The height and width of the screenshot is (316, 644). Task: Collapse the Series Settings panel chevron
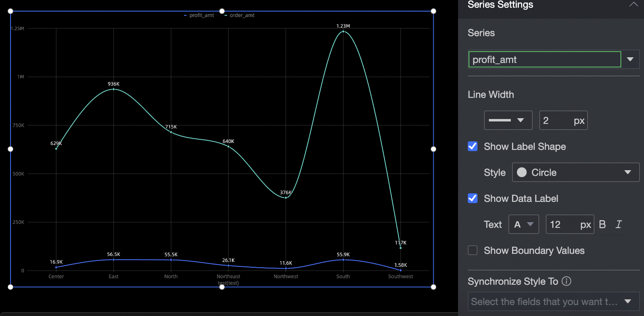click(633, 4)
